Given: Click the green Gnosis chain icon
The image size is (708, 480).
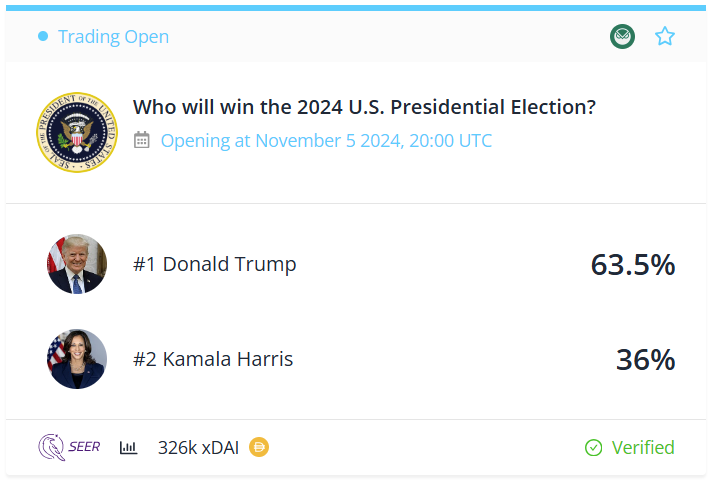Looking at the screenshot, I should point(622,36).
